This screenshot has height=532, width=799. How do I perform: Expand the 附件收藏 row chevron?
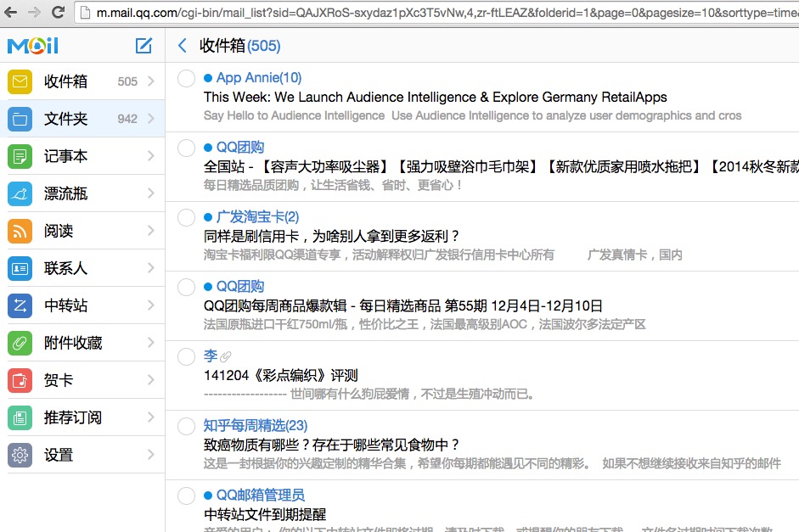(x=151, y=343)
